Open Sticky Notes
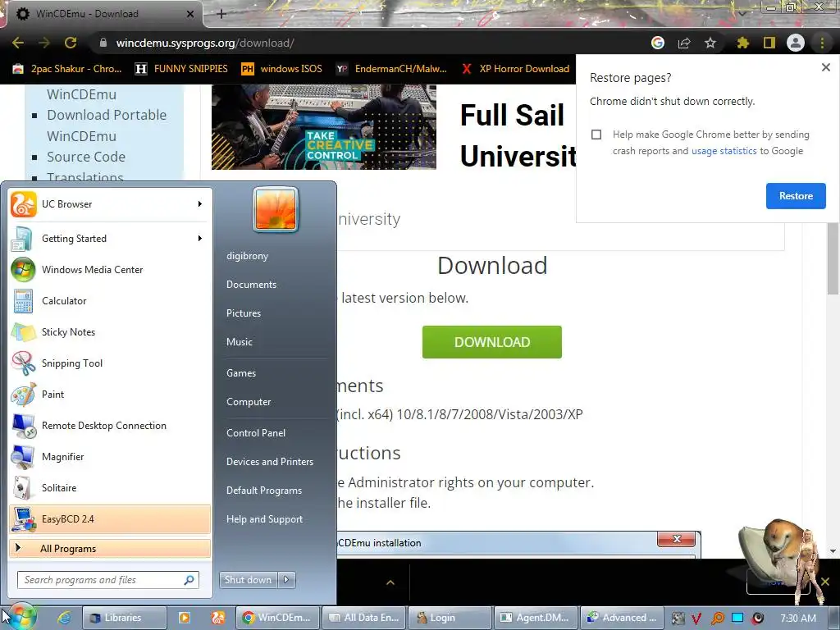840x630 pixels. tap(110, 331)
